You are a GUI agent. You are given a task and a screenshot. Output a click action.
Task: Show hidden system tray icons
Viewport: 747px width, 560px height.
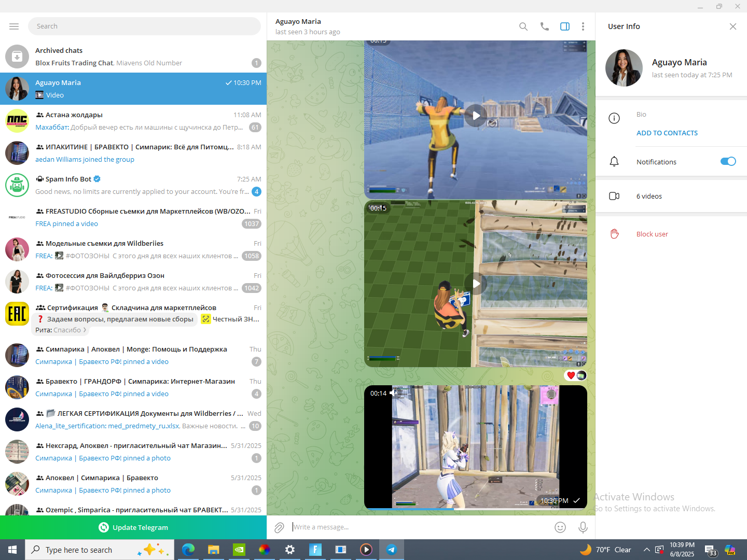646,550
